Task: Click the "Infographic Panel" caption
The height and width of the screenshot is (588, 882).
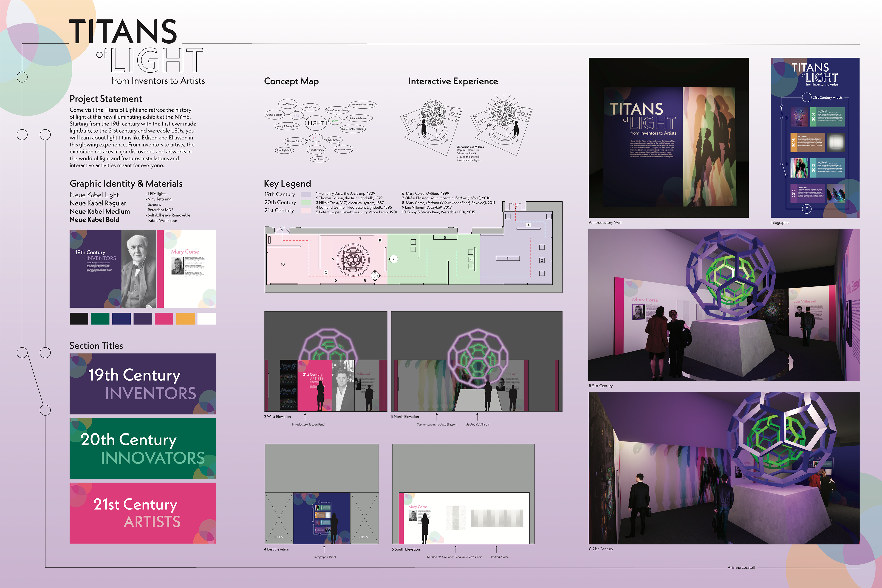Action: [x=325, y=557]
